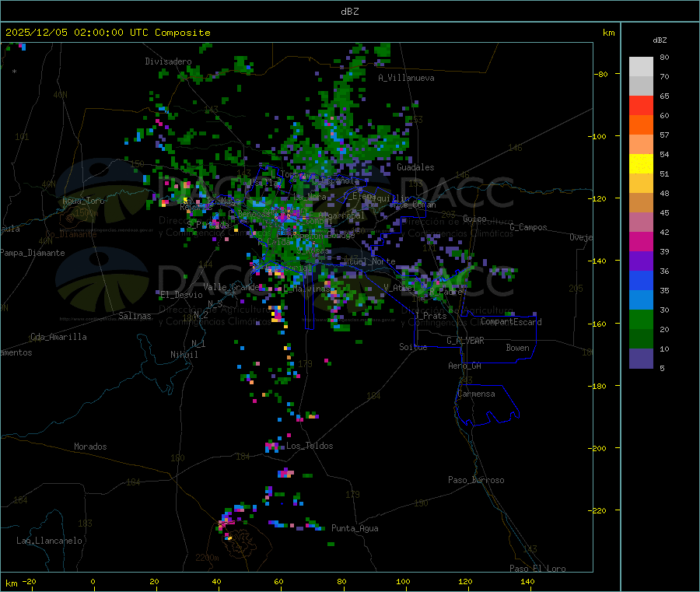Click the 'Paso_Barroso' label
This screenshot has height=592, width=700.
476,481
